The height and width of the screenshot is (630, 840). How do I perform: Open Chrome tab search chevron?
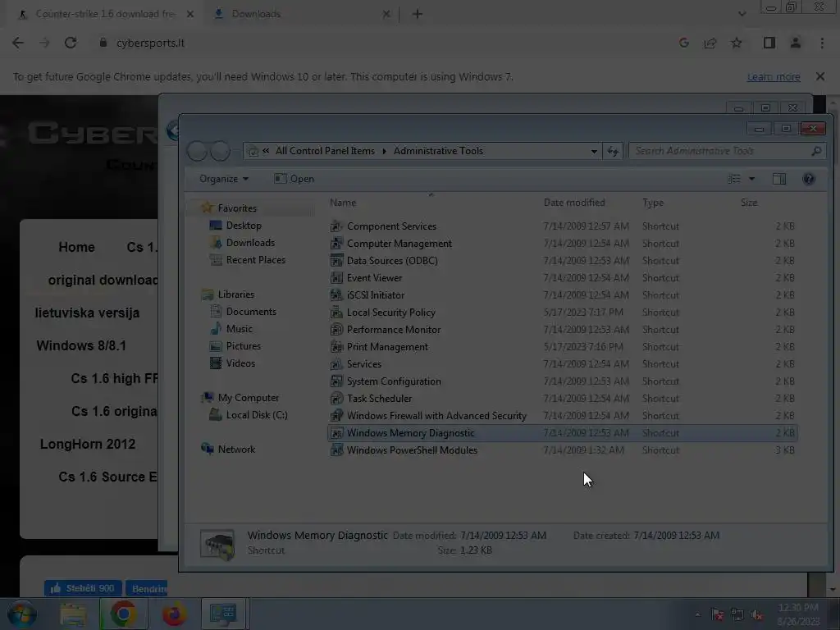tap(742, 14)
